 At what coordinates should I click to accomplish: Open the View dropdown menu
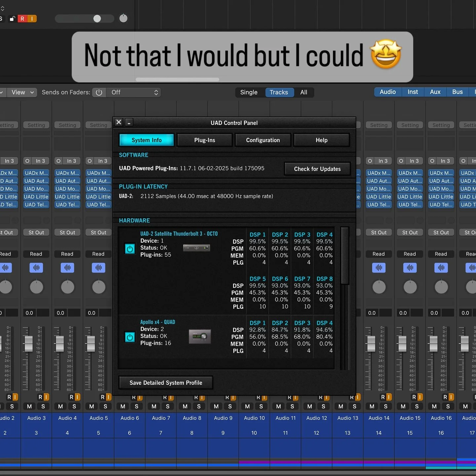pyautogui.click(x=22, y=93)
